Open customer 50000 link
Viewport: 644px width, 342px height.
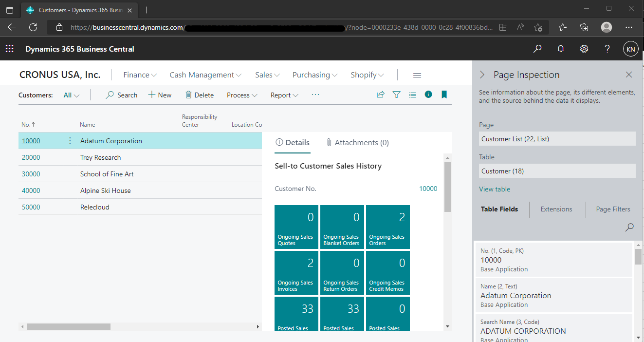click(31, 207)
